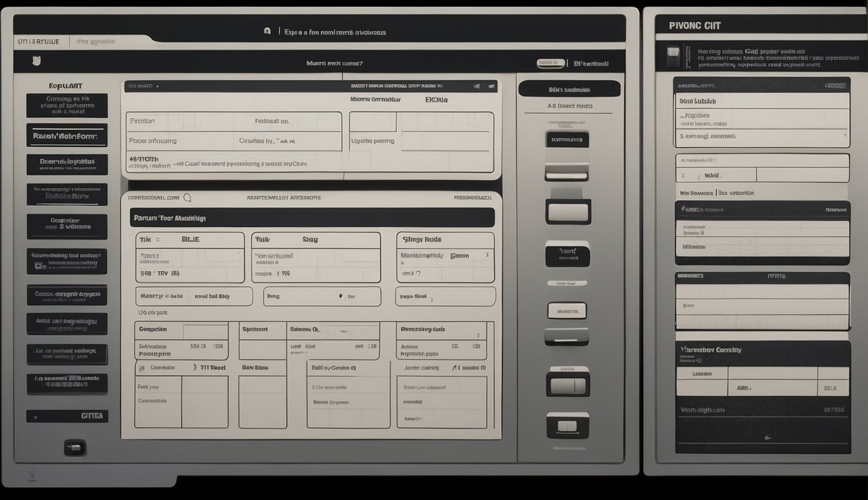
Task: Toggle the bottom two-segment switch in the middle column
Action: pos(567,426)
